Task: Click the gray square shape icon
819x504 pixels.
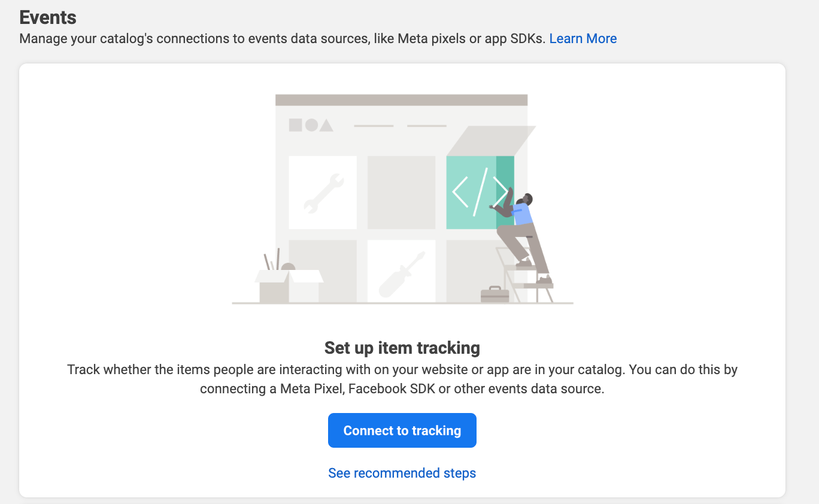Action: pyautogui.click(x=295, y=125)
